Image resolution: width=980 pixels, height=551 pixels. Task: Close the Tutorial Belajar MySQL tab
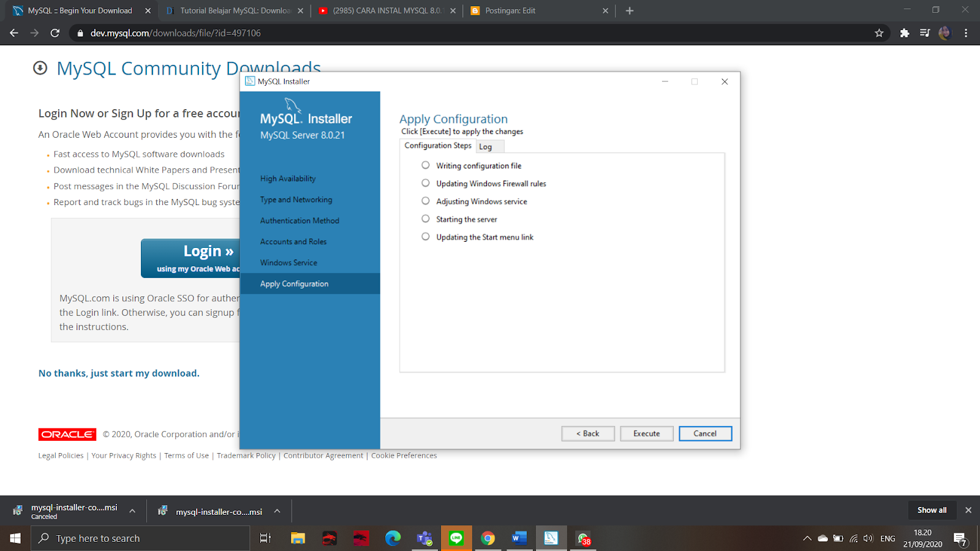(300, 10)
